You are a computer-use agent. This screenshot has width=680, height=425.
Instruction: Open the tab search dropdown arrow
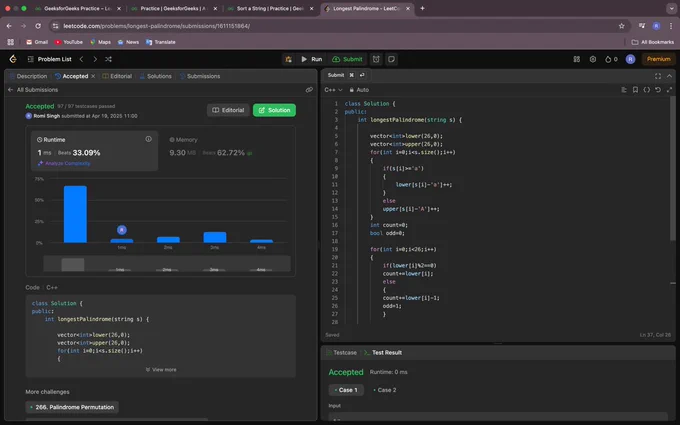pyautogui.click(x=670, y=8)
